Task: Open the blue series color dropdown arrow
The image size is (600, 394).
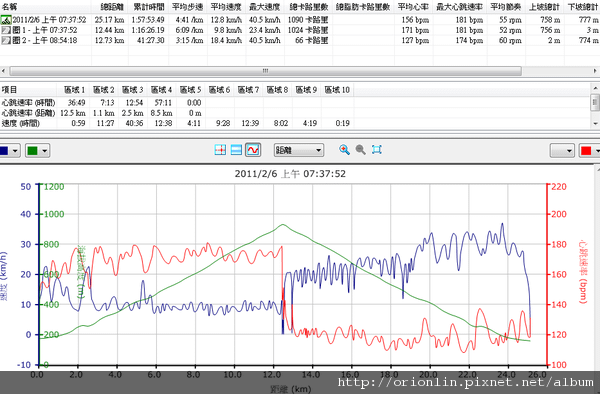Action: (15, 150)
